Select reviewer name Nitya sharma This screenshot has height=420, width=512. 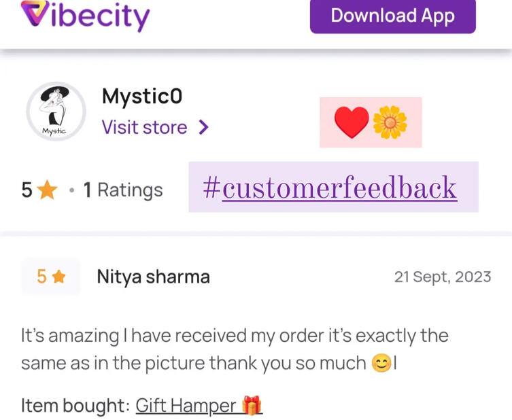click(154, 277)
